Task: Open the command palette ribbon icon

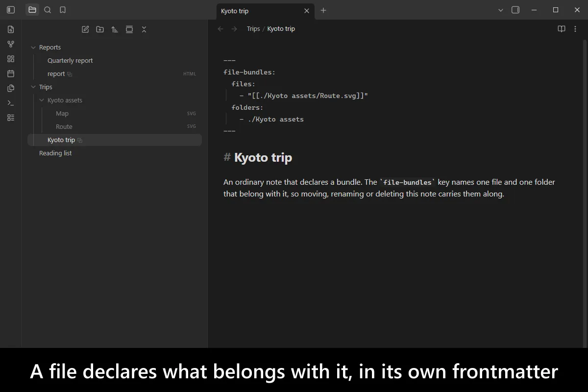Action: (11, 103)
